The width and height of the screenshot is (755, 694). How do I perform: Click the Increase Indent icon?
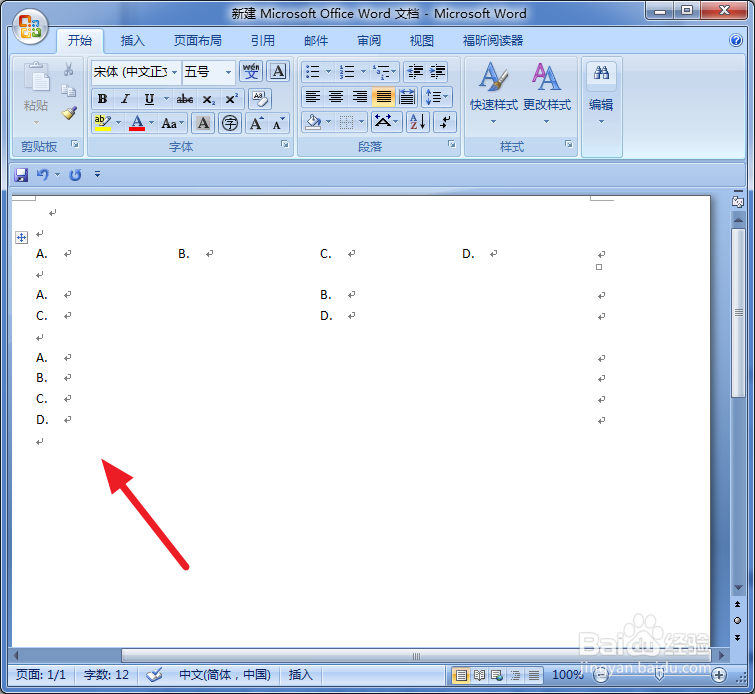pos(437,72)
